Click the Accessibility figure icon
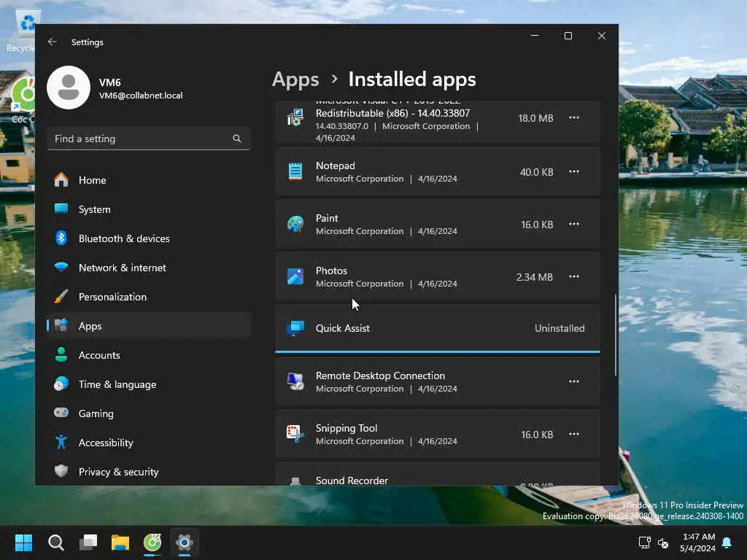747x560 pixels. pos(61,442)
